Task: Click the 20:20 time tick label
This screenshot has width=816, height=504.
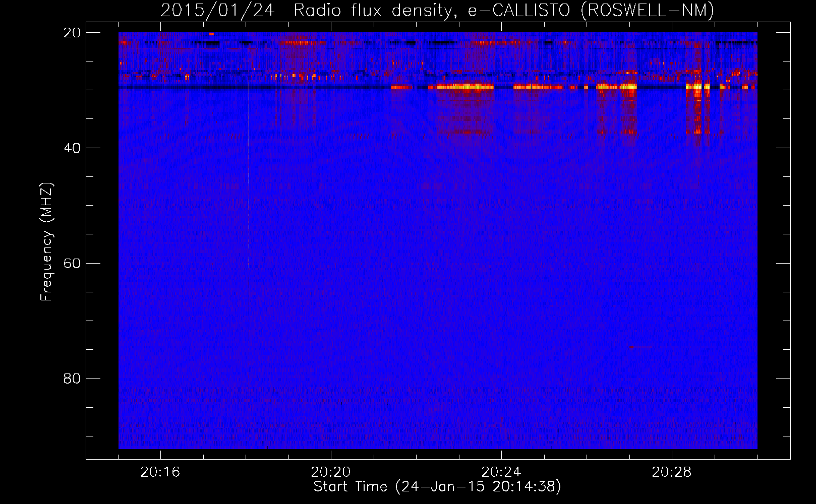Action: tap(331, 472)
